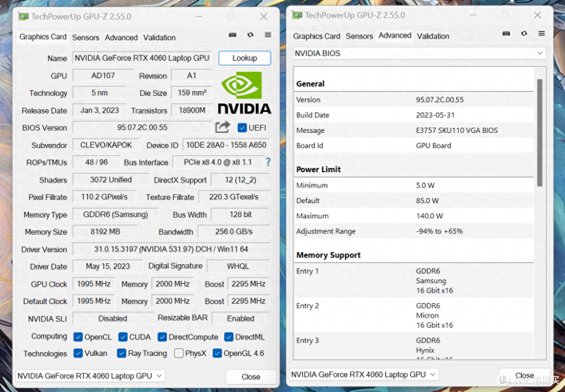Switch to Graphics Card tab in right window
Viewport: 565px width, 392px height.
(317, 36)
